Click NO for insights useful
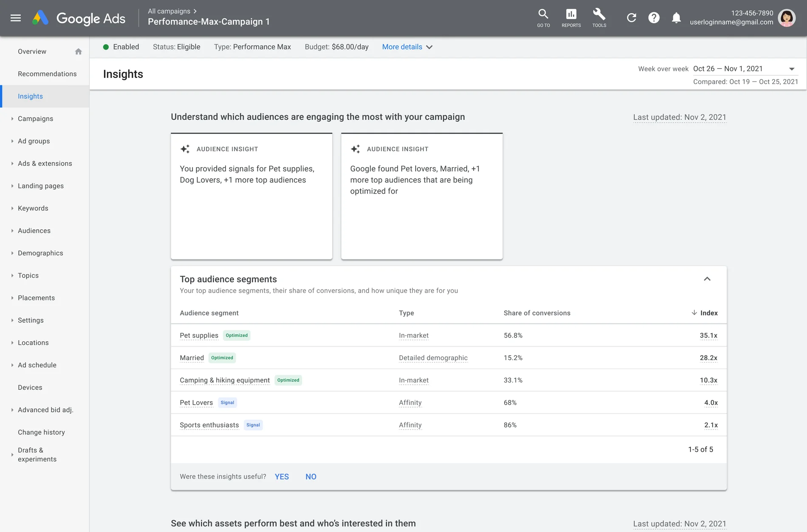Image resolution: width=807 pixels, height=532 pixels. point(311,477)
